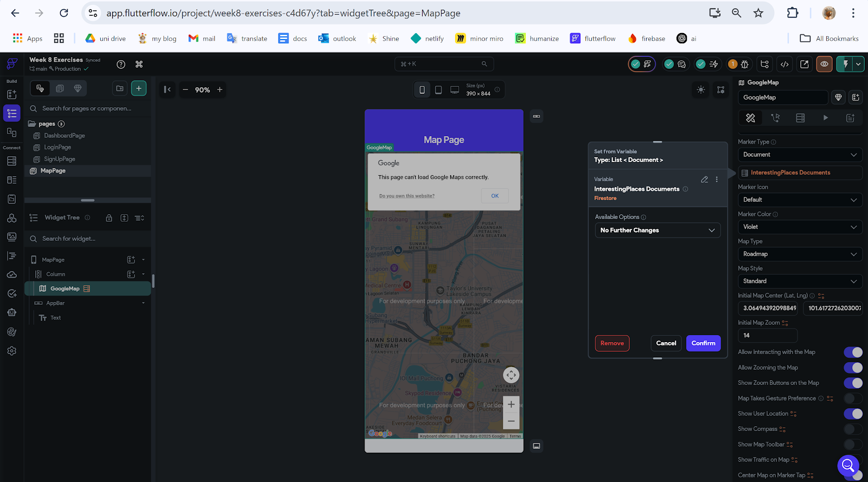The image size is (868, 482).
Task: Zoom out canvas with the minus icon
Action: (186, 89)
